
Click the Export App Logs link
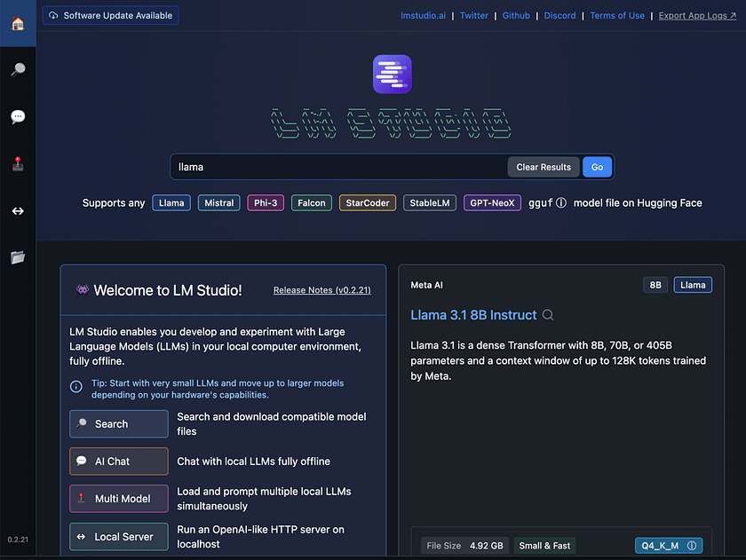tap(697, 16)
